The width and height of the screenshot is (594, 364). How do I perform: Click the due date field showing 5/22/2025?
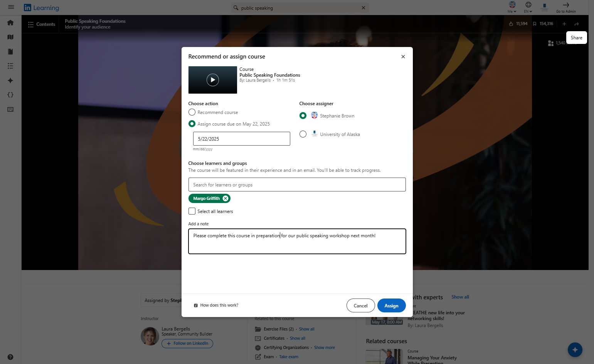coord(242,139)
